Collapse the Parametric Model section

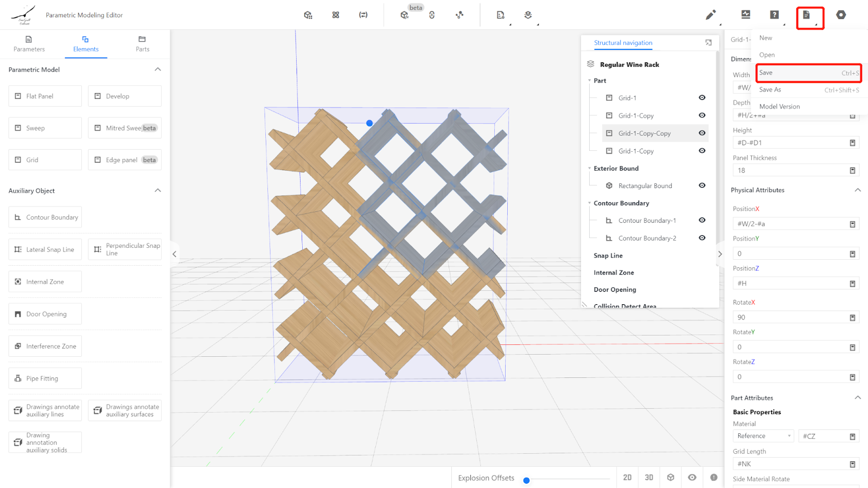point(158,69)
